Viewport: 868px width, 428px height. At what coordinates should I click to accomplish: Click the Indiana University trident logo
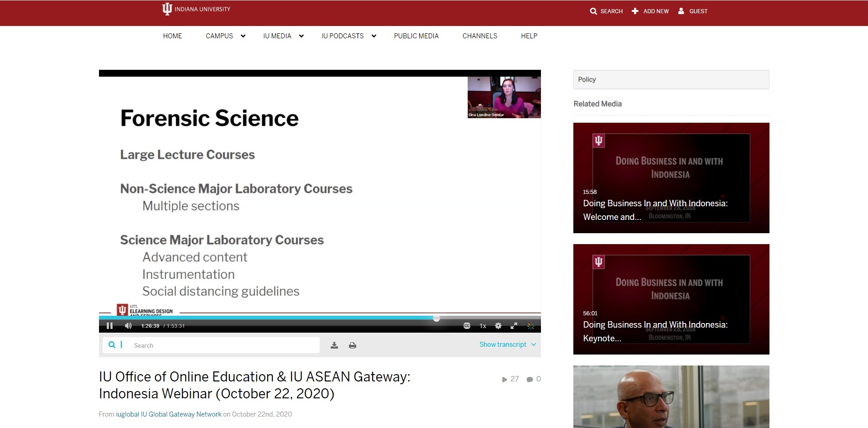pyautogui.click(x=167, y=9)
